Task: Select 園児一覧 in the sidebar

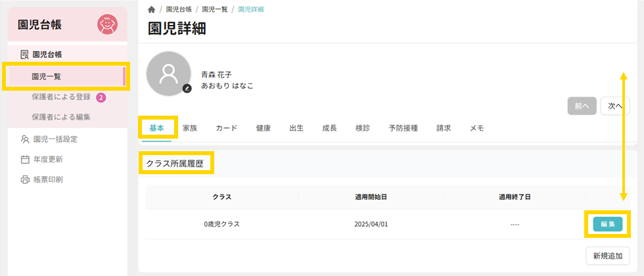Action: click(x=47, y=76)
